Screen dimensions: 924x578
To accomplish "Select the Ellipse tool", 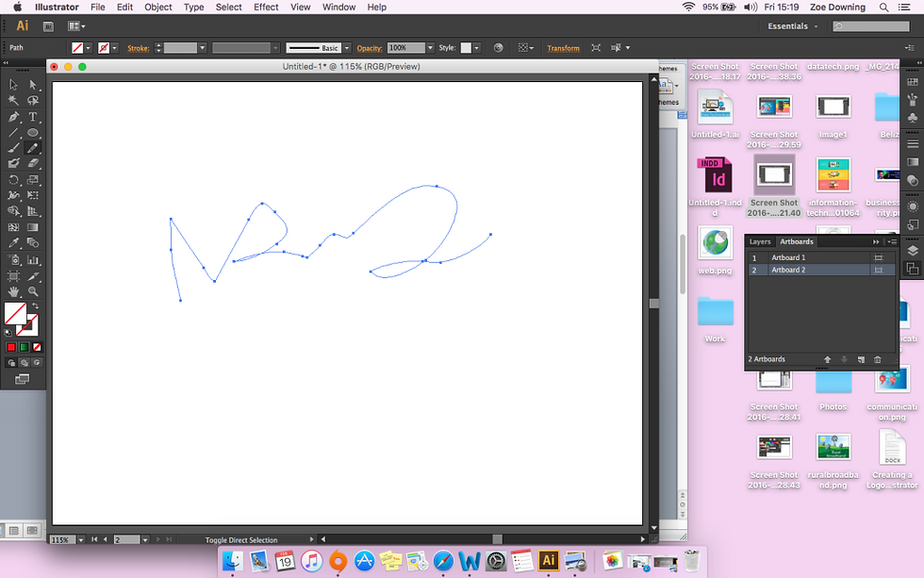I will pyautogui.click(x=33, y=133).
